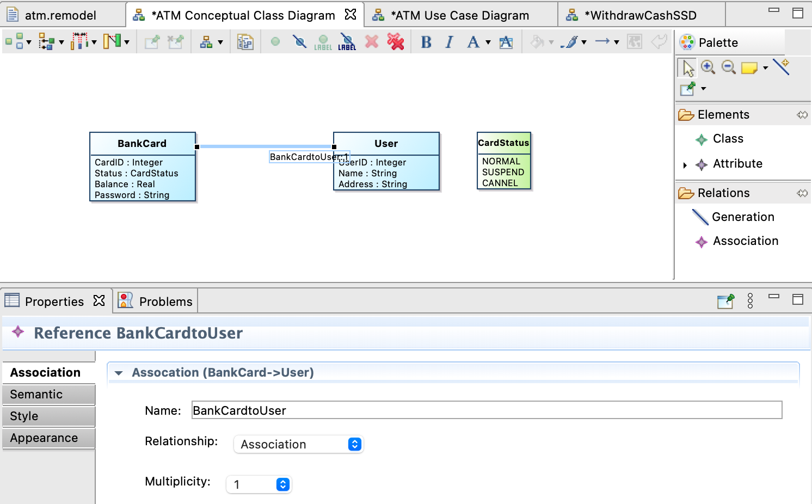Open the Relationship dropdown
Viewport: 812px width, 504px height.
[x=298, y=444]
